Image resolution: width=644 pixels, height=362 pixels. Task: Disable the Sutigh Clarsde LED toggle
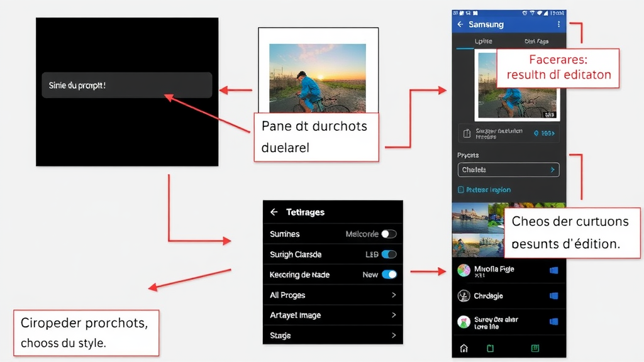pos(389,254)
